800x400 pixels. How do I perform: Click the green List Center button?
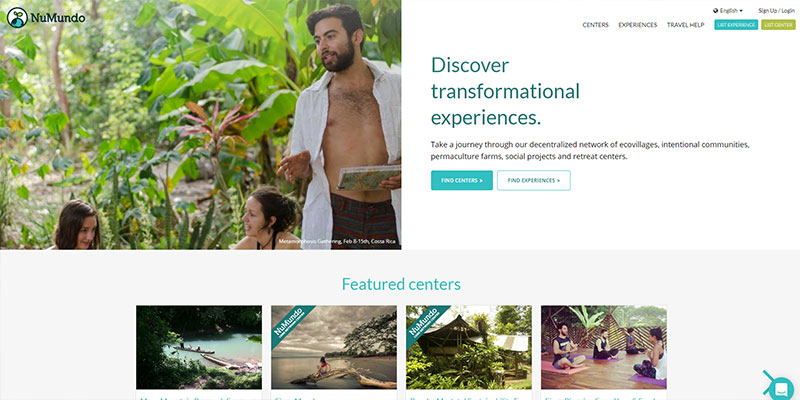[x=778, y=24]
